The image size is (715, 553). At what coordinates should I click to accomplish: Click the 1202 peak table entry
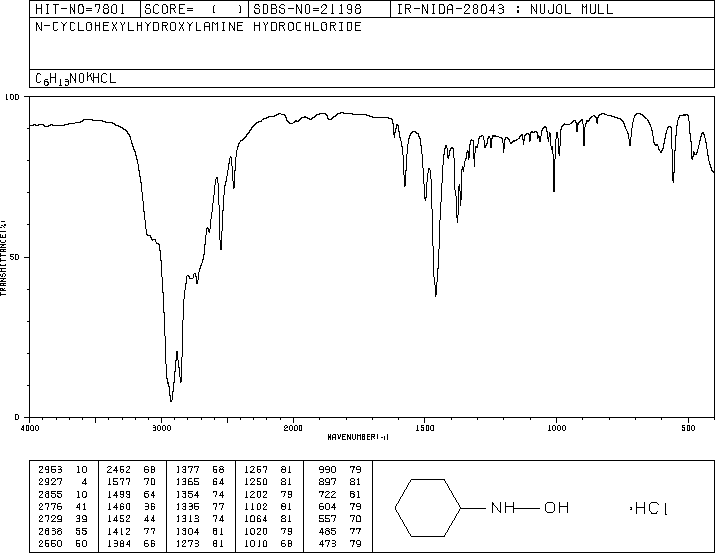(269, 495)
